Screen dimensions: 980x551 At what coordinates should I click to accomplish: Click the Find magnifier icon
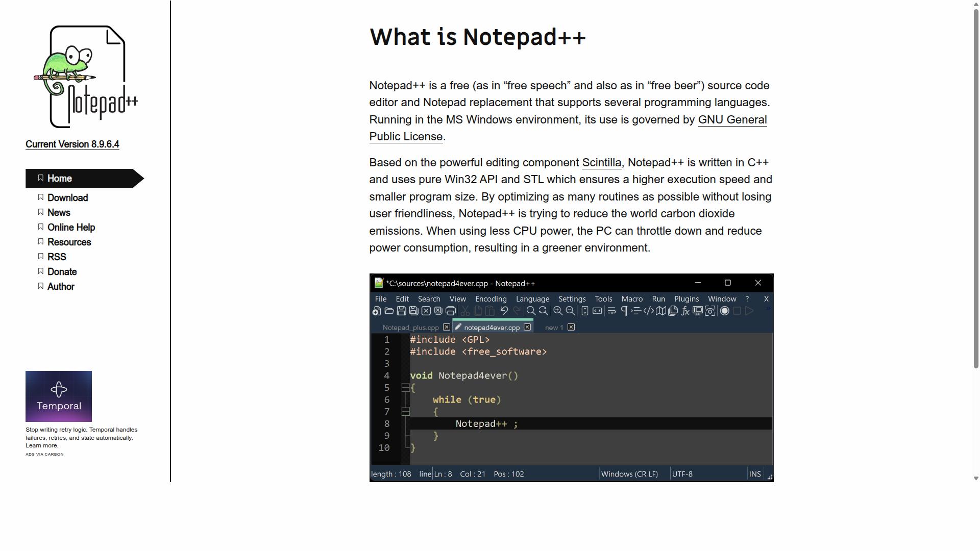(531, 311)
